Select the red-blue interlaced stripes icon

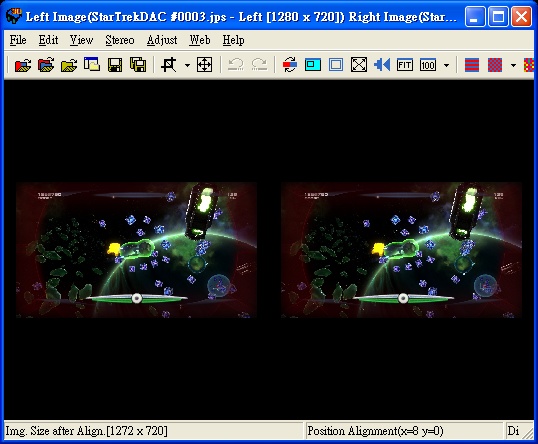pos(472,65)
